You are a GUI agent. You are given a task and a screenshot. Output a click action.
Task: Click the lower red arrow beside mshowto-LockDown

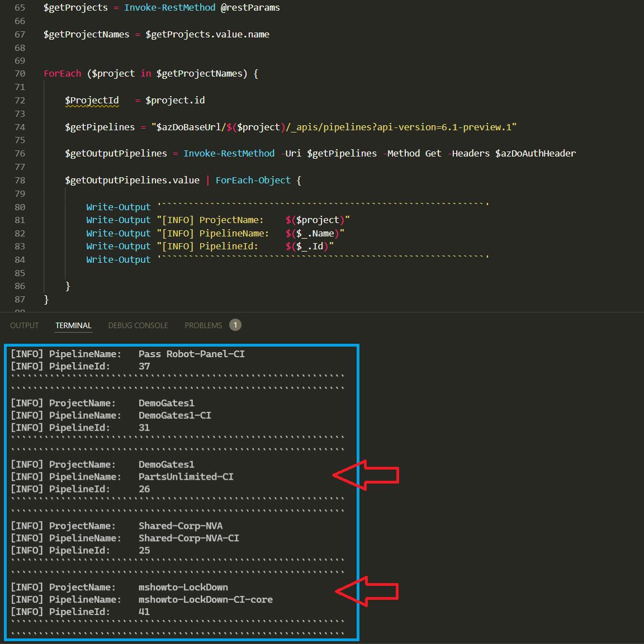(367, 591)
